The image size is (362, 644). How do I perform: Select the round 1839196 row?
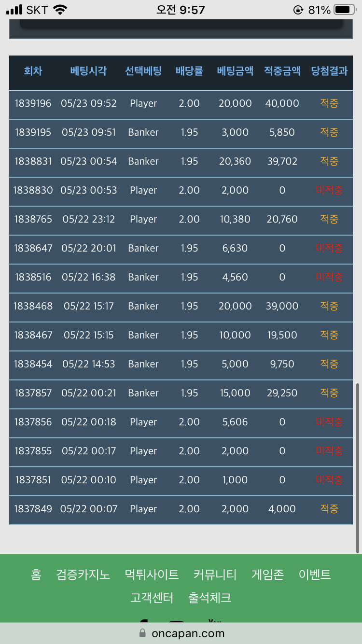(181, 103)
